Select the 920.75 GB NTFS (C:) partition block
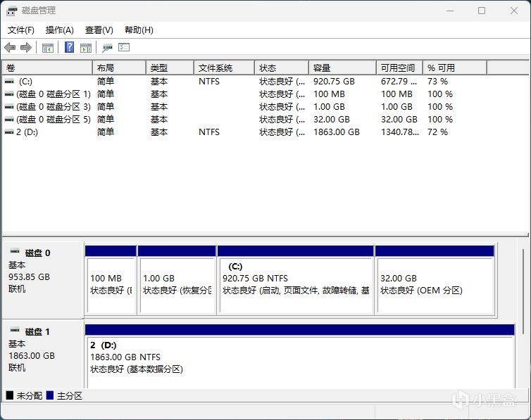This screenshot has height=420, width=531. pyautogui.click(x=296, y=284)
